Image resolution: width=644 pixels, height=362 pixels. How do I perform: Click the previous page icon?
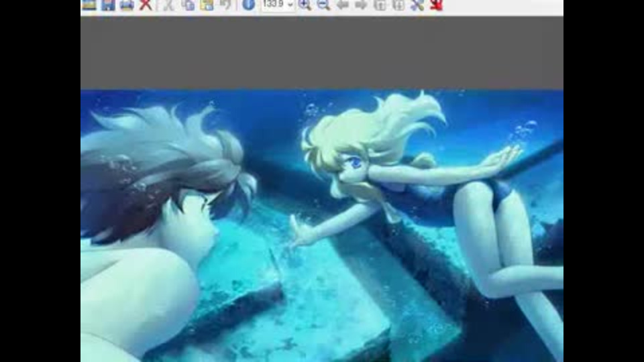pyautogui.click(x=380, y=5)
